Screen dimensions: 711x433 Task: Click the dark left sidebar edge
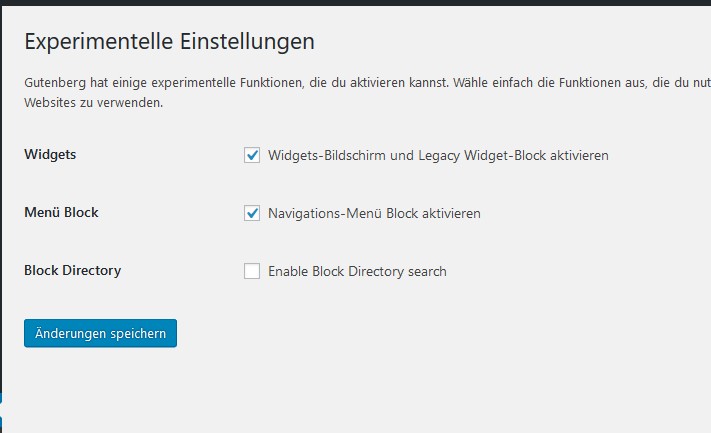tap(1, 204)
